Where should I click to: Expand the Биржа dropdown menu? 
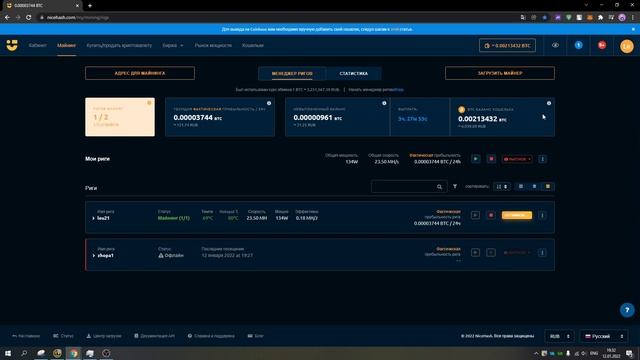(x=173, y=45)
